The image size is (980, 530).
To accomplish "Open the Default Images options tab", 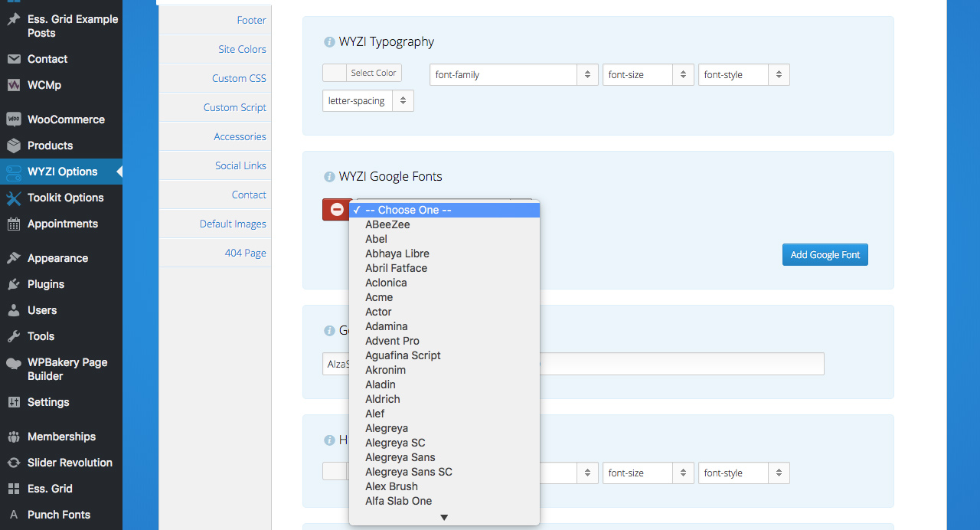I will [215, 224].
